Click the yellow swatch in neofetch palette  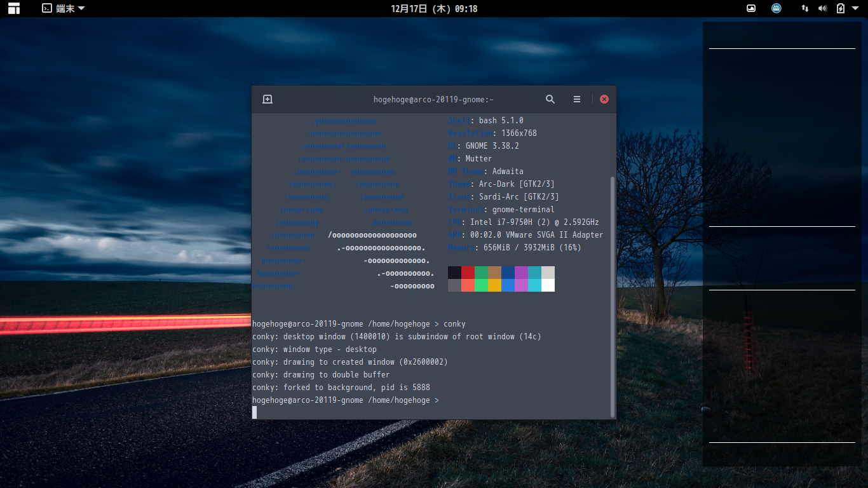click(x=494, y=285)
